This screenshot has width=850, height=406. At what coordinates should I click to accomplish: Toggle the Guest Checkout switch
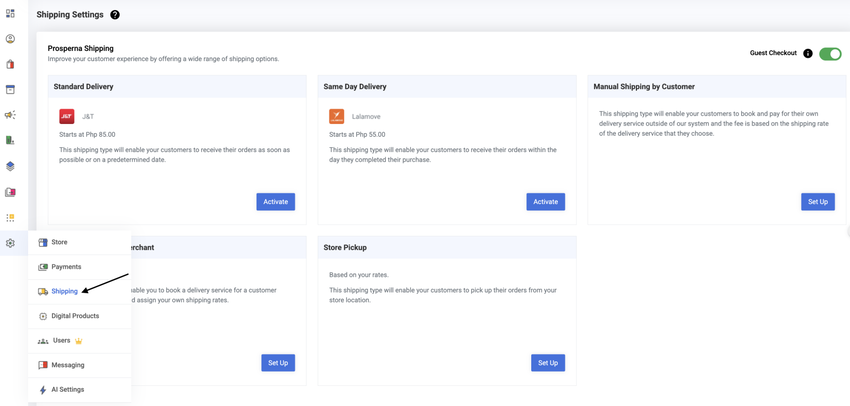coord(830,54)
